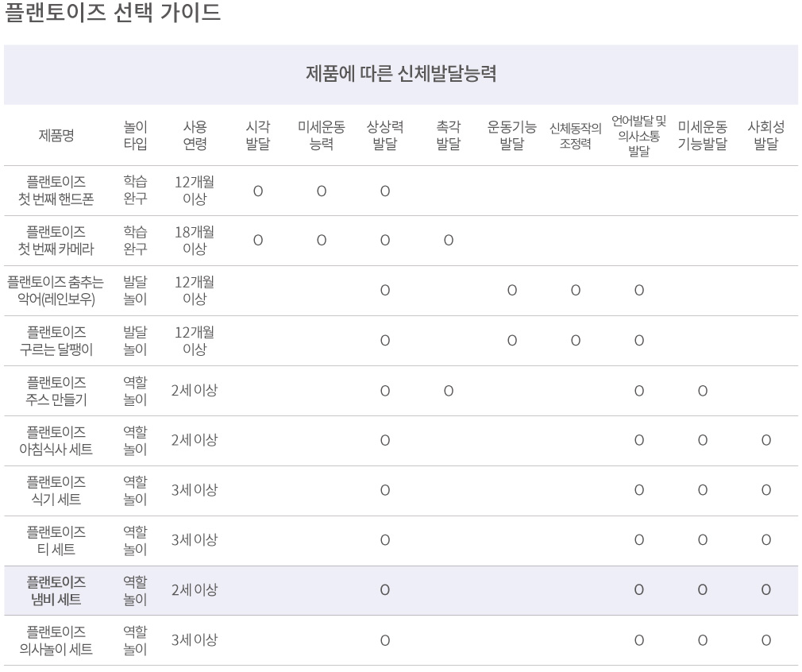
Task: Click the "놀이 타입" column header
Action: (x=135, y=135)
